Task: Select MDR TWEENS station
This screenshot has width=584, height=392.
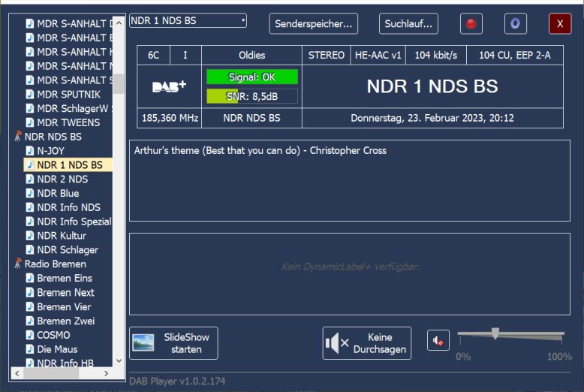Action: tap(68, 122)
